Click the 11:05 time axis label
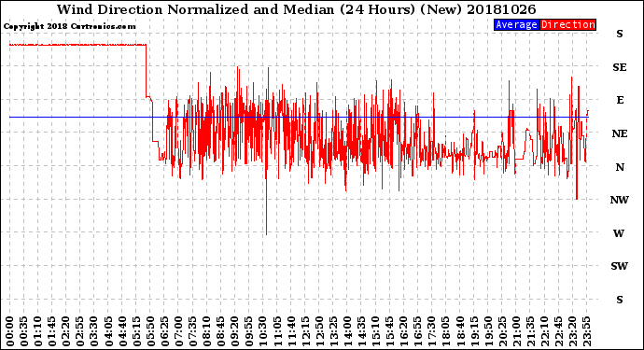 coord(277,331)
